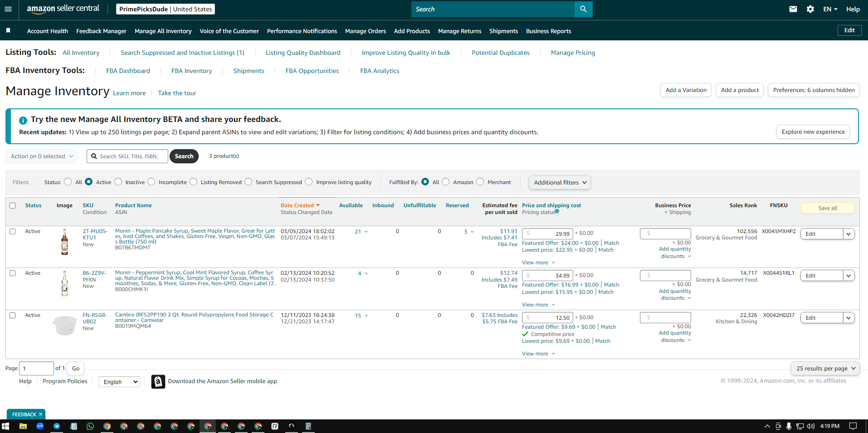Image resolution: width=868 pixels, height=433 pixels.
Task: Click the Amazon Seller mobile app icon
Action: click(158, 382)
